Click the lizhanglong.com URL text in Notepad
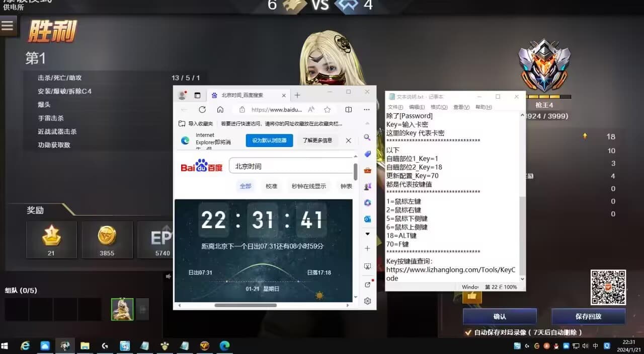644x354 pixels. (x=451, y=274)
